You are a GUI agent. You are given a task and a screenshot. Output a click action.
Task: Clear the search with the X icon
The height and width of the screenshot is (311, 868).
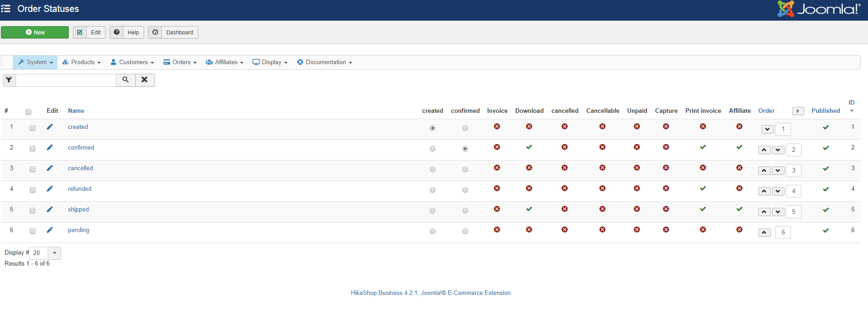[x=145, y=80]
